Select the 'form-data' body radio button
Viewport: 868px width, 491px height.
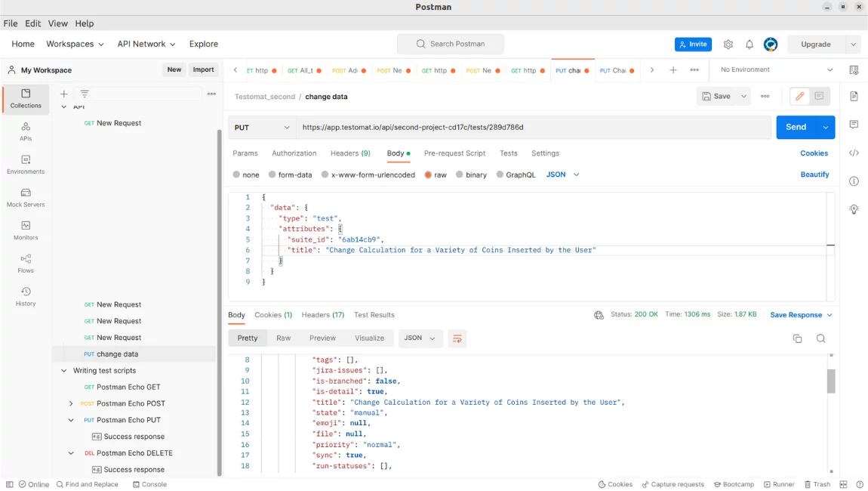[x=272, y=174]
